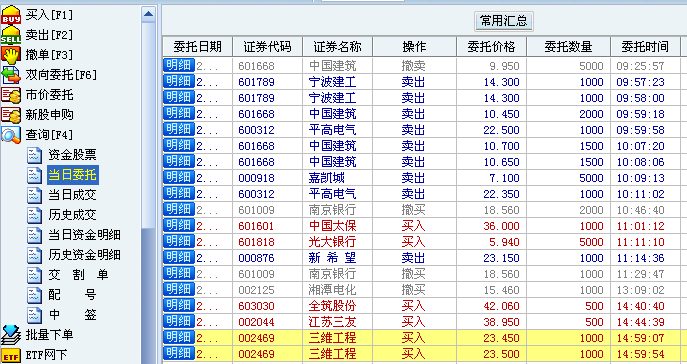Click the stock code 603030
This screenshot has height=364, width=687.
256,306
